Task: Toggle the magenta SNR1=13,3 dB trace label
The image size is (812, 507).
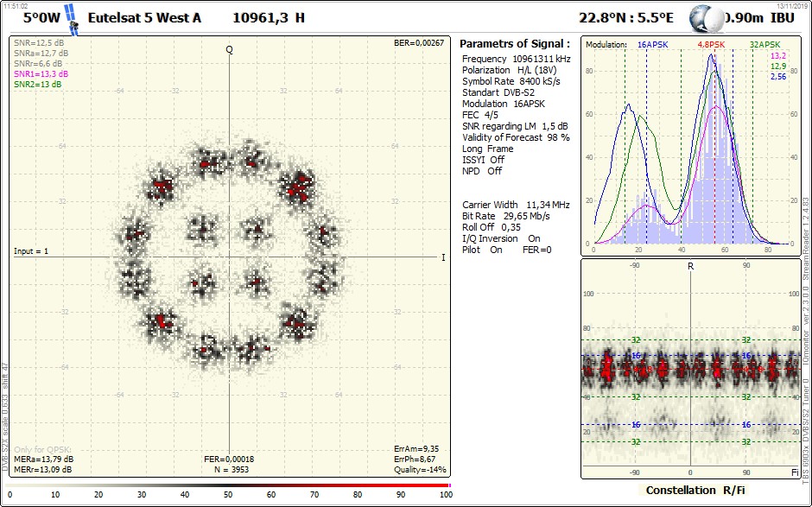Action: [x=41, y=74]
